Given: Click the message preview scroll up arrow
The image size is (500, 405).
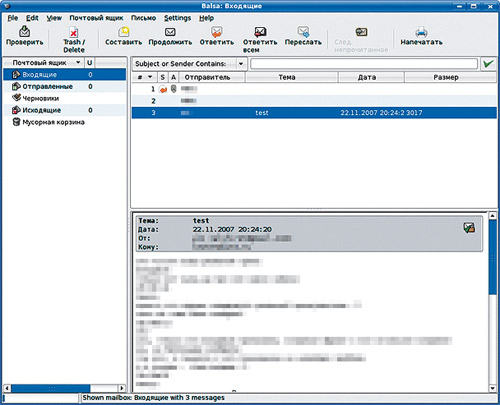Looking at the screenshot, I should coord(493,216).
